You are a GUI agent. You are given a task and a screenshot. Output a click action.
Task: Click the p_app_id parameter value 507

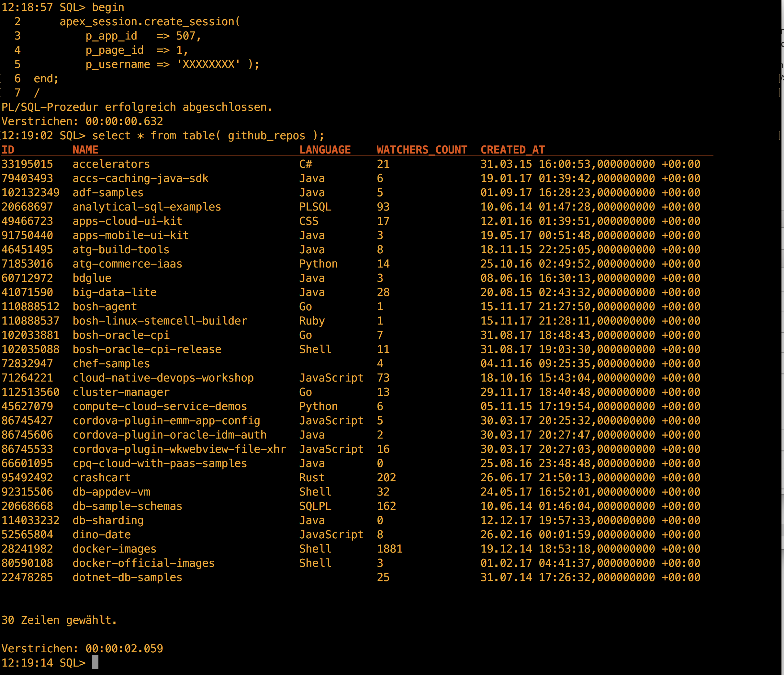tap(185, 36)
